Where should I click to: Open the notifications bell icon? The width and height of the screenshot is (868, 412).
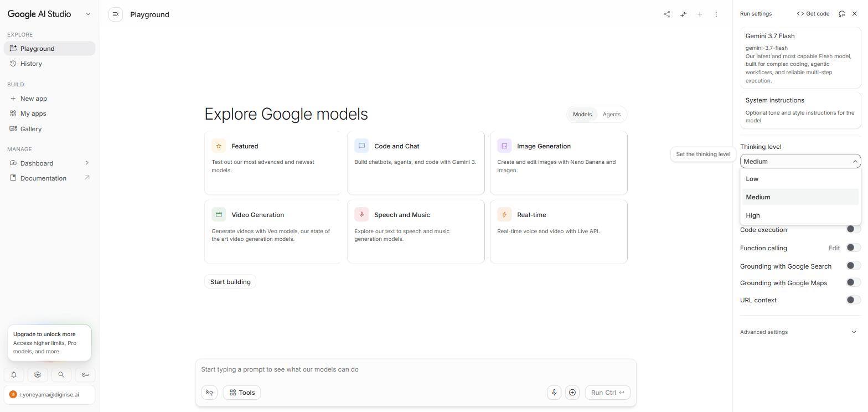point(14,375)
